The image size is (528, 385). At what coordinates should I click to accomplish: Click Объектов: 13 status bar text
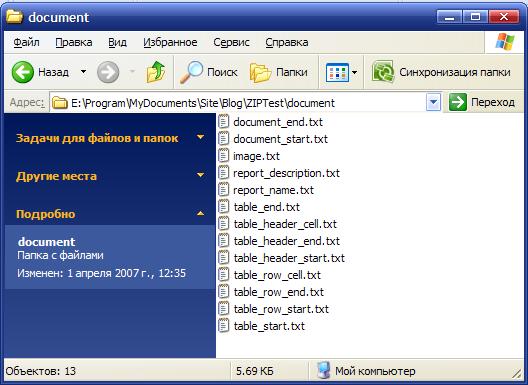click(41, 371)
